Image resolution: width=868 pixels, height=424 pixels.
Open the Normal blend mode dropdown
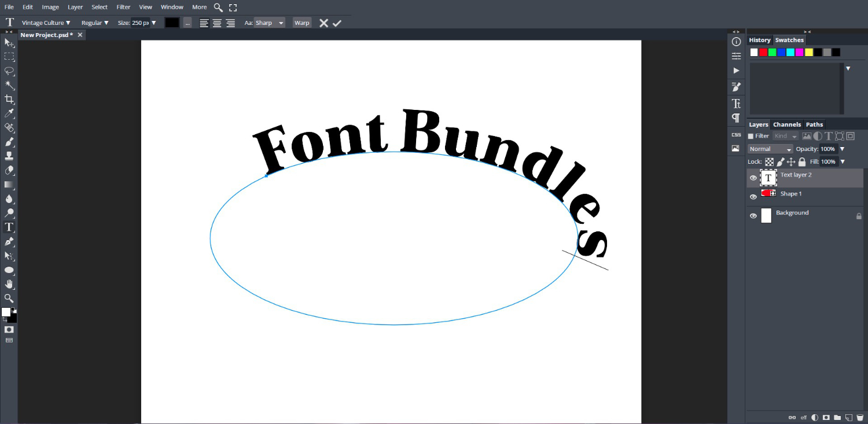click(770, 149)
